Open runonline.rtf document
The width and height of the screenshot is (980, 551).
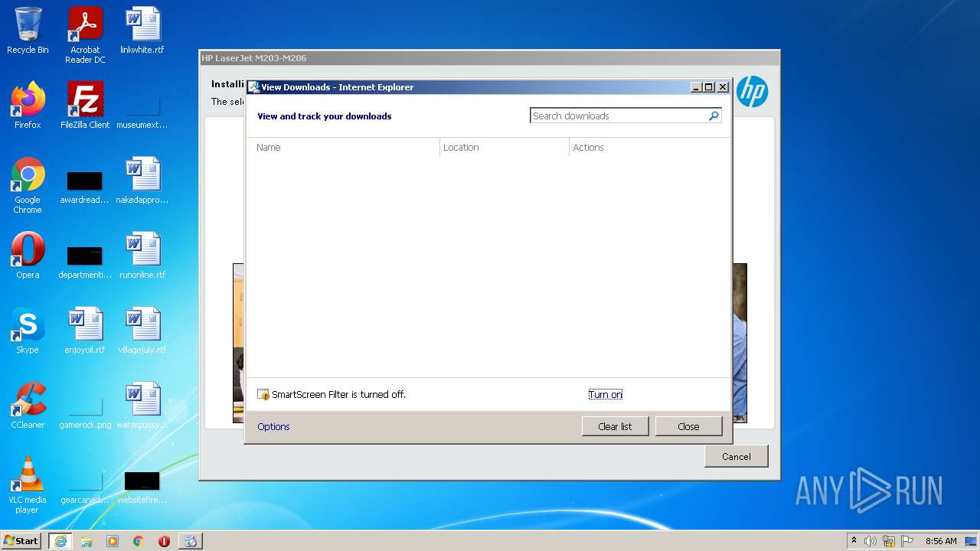click(x=142, y=256)
